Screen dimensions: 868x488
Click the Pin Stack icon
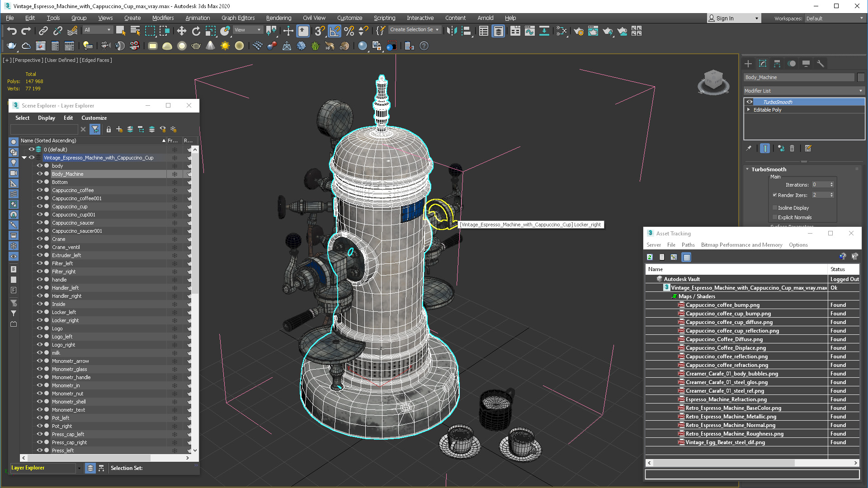coord(749,148)
